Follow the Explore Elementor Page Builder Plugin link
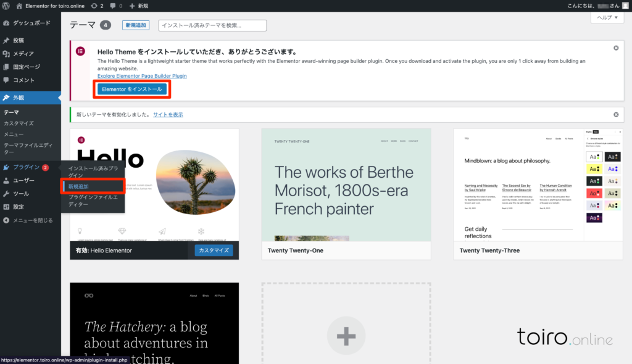 142,76
